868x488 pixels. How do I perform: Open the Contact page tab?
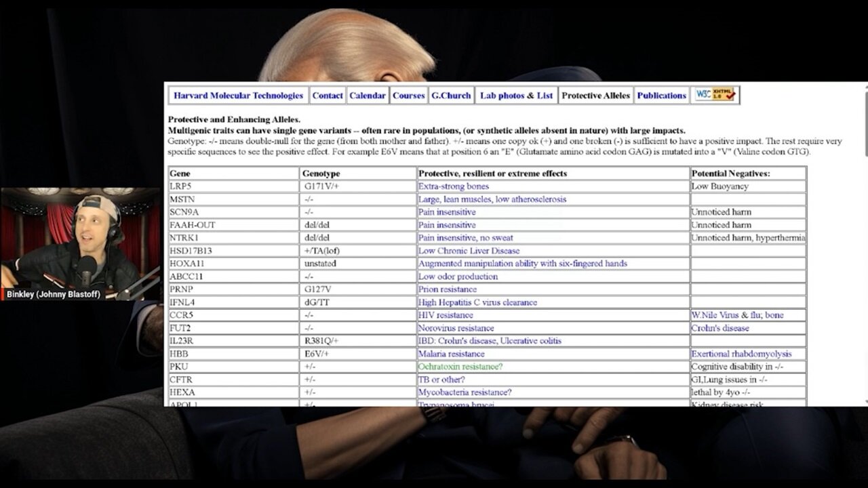click(328, 96)
